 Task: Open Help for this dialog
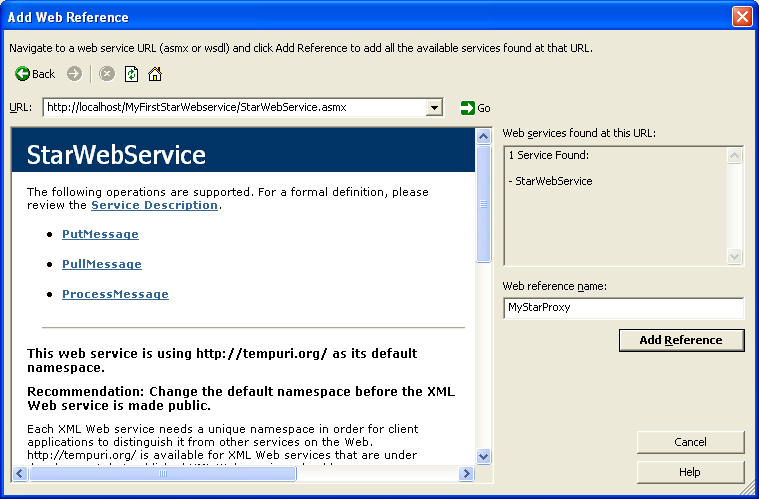tap(690, 472)
